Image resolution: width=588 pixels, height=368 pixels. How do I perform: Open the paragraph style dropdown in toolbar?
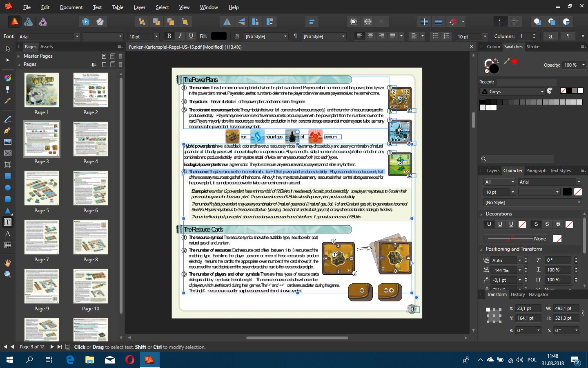(x=324, y=36)
